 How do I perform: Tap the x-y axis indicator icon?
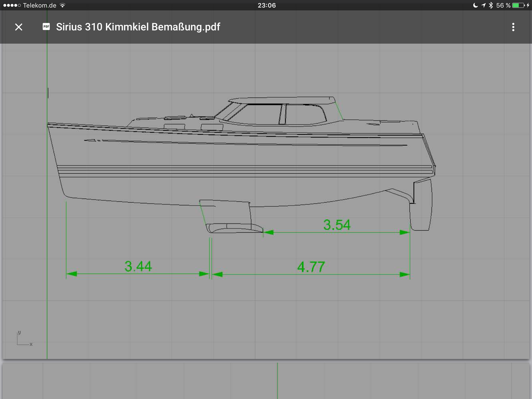click(x=24, y=339)
